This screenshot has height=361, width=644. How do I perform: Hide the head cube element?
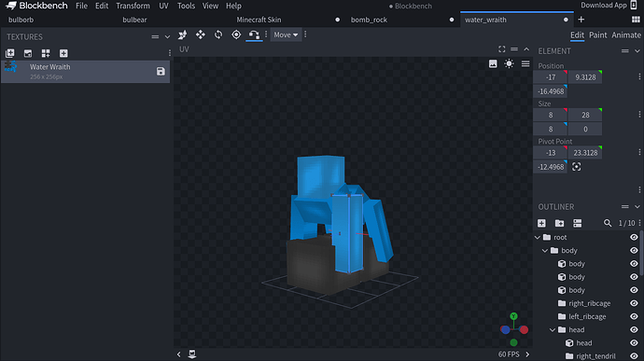[x=634, y=343]
